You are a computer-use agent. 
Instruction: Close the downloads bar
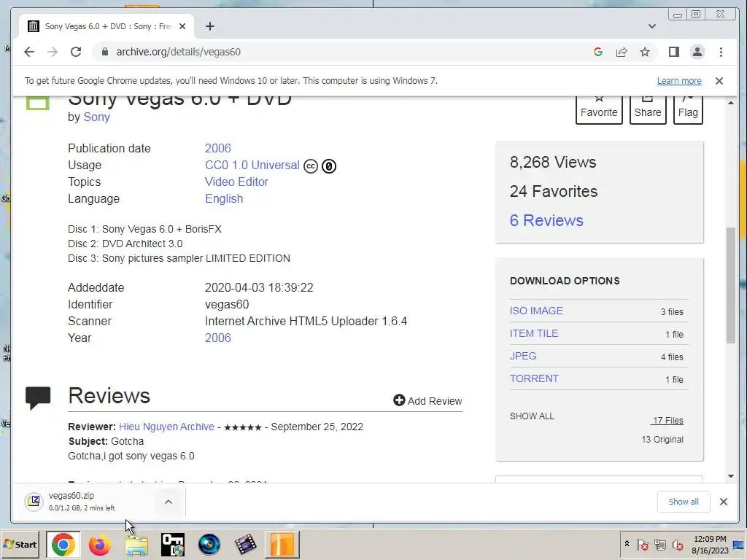pos(723,502)
